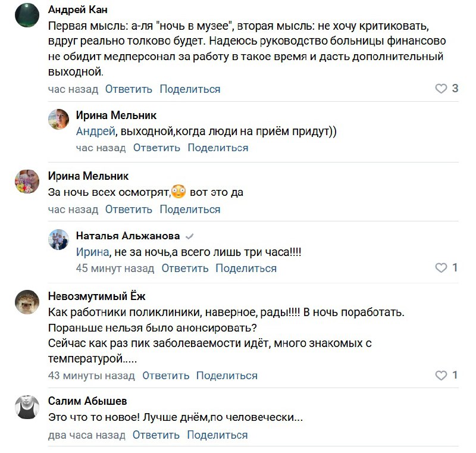Click the mention 'Ирина' in Наталья's reply

(x=93, y=252)
